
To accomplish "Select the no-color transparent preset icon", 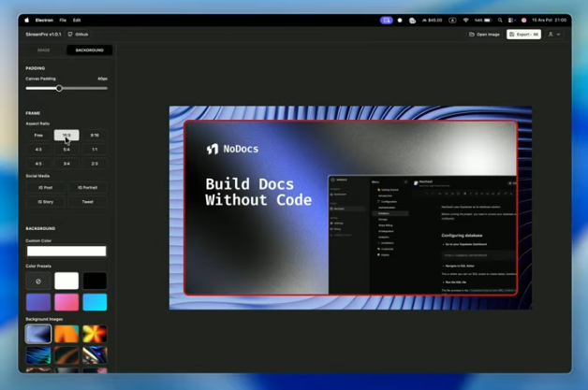I will click(38, 281).
